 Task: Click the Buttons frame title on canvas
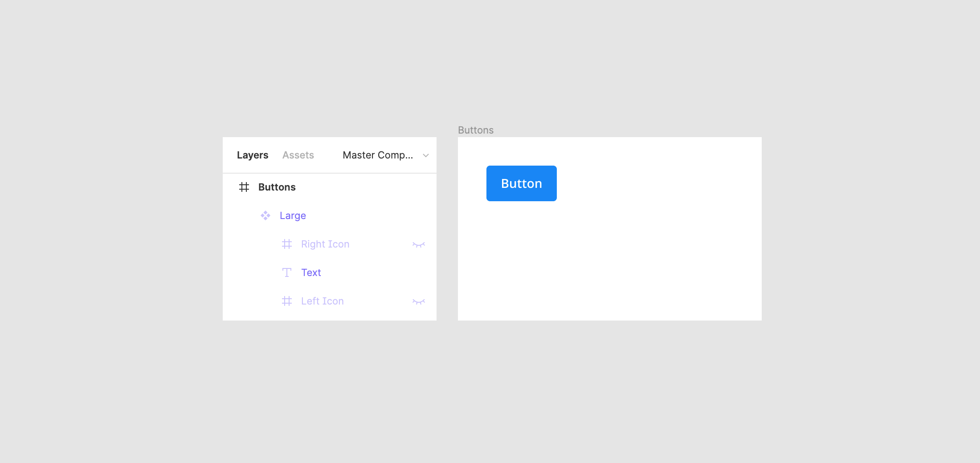click(476, 130)
